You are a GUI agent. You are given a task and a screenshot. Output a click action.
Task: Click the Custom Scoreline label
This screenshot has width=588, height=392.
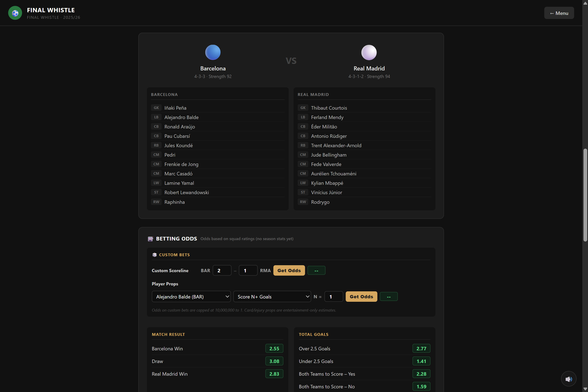coord(170,271)
